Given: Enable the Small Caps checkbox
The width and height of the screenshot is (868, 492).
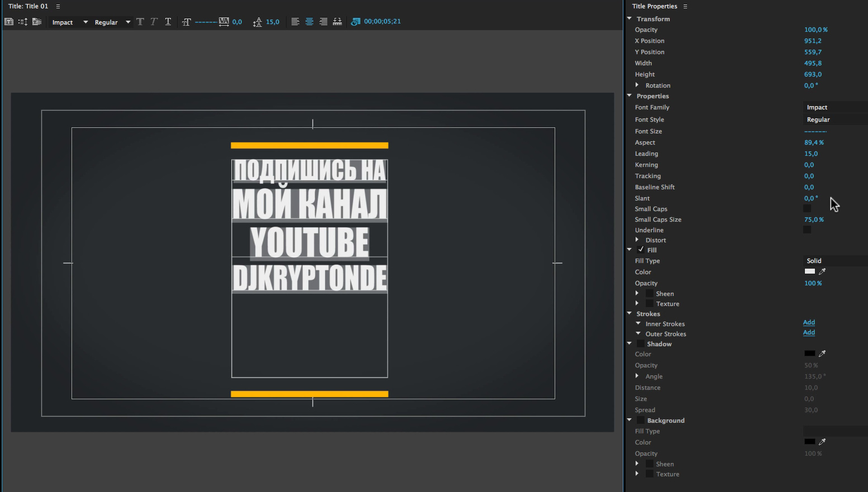Looking at the screenshot, I should 807,209.
